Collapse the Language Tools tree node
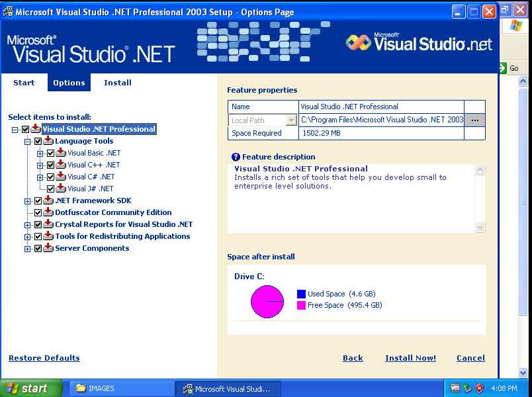This screenshot has height=397, width=532. point(28,141)
